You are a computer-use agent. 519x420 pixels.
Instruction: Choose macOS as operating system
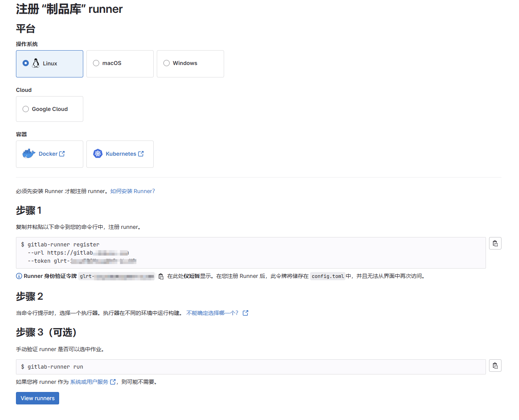coord(96,63)
